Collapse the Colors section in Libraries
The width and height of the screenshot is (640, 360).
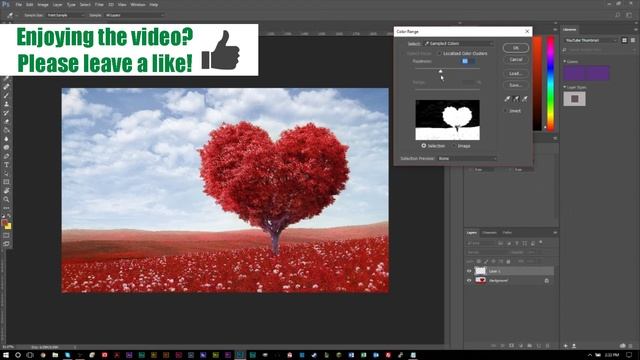point(565,62)
